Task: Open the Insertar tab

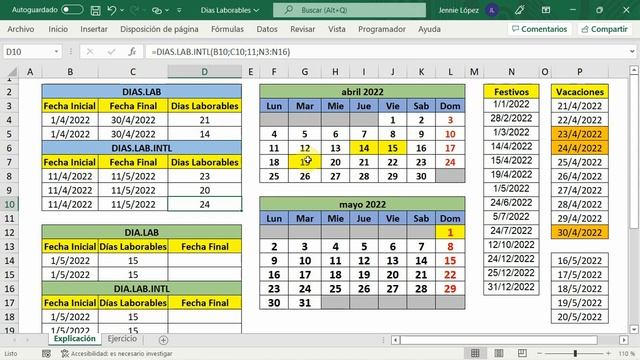Action: click(x=94, y=29)
